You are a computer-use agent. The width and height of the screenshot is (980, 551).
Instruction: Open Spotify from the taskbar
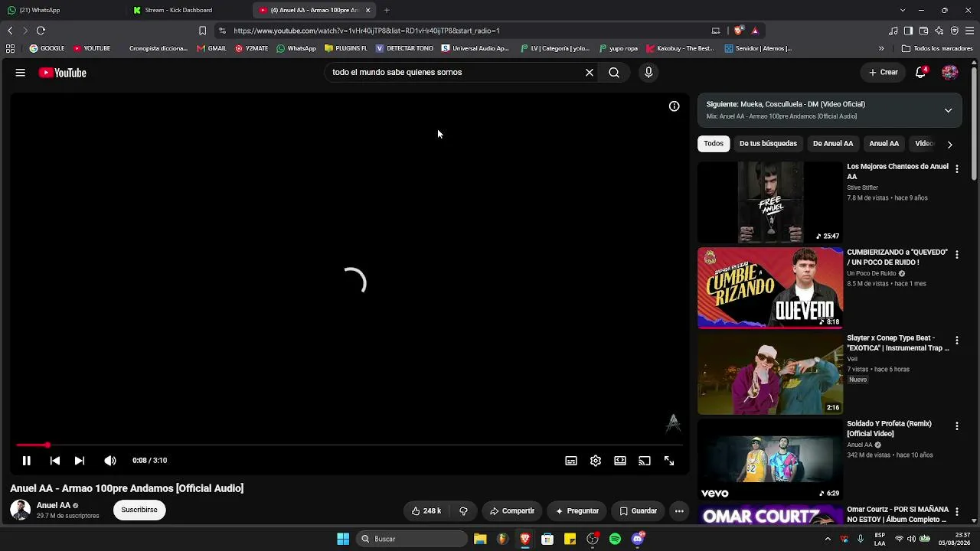[x=615, y=539]
